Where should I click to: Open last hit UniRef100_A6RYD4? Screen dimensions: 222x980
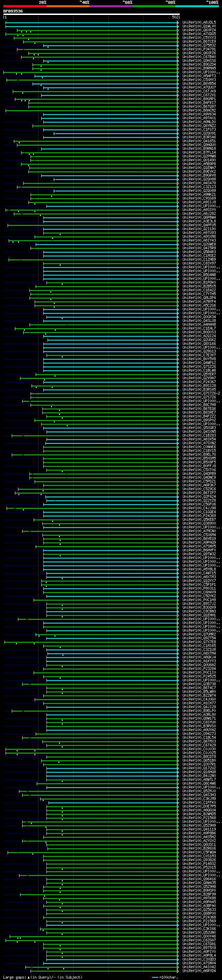click(199, 971)
